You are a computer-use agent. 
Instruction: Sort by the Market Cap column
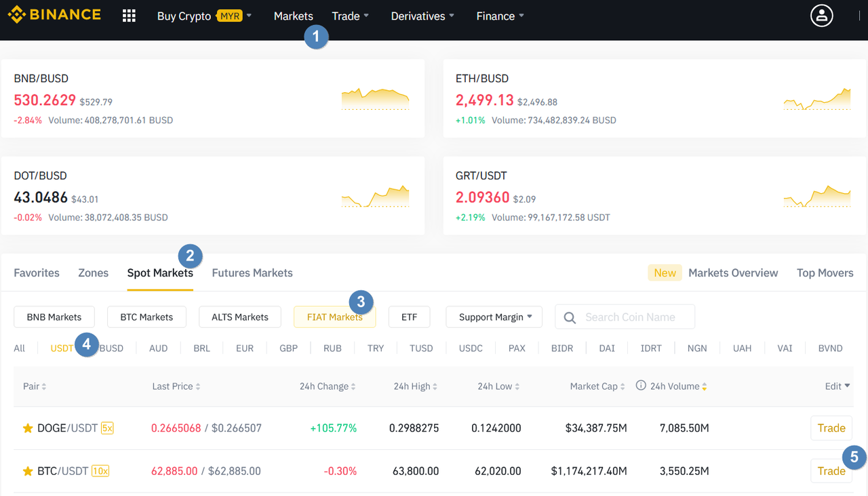[x=597, y=386]
